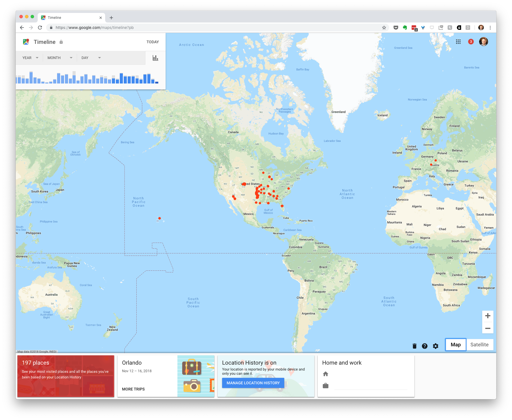Click the Evernote elephant extension icon
Screen dimensions: 512x420
(405, 28)
